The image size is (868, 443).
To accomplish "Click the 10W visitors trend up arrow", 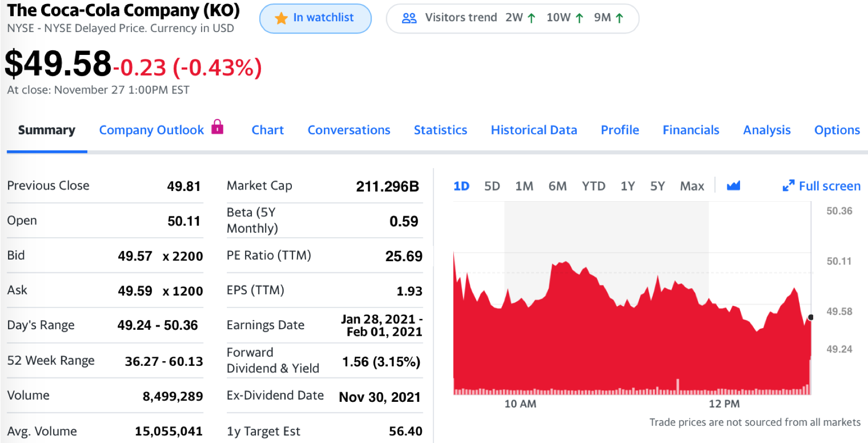I will pyautogui.click(x=579, y=18).
